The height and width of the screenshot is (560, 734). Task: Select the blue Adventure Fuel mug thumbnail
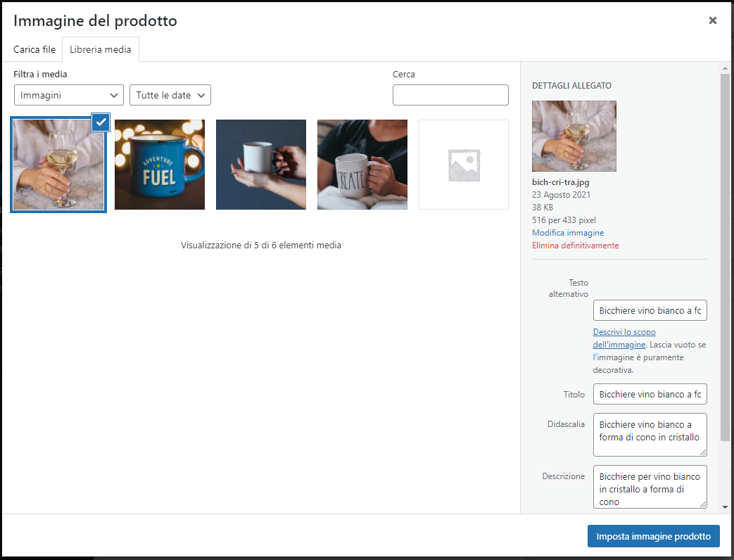pyautogui.click(x=160, y=165)
